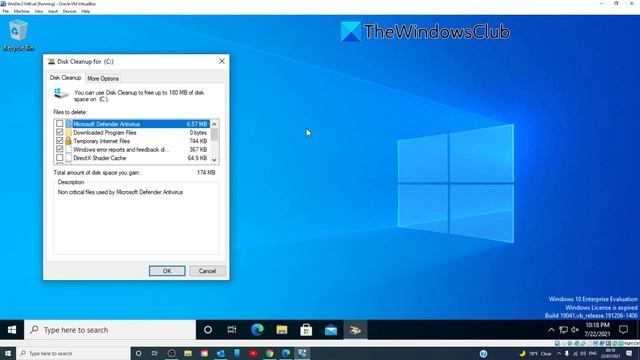Click the host Cortana ring icon
Screen dimensions: 640x360
138,353
